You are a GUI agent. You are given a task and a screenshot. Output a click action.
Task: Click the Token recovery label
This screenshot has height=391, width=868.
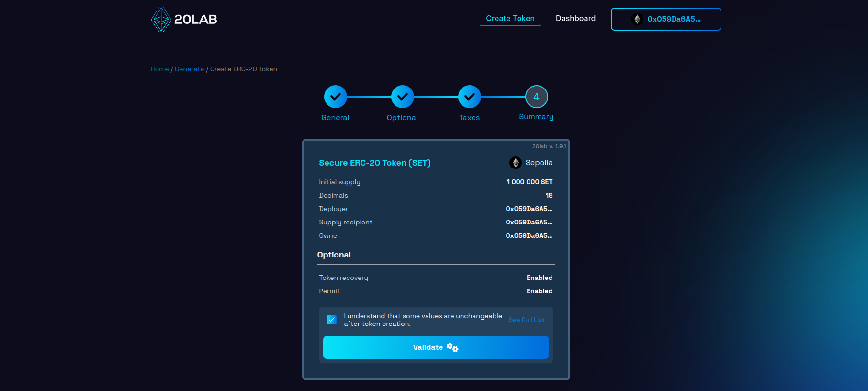click(x=344, y=278)
